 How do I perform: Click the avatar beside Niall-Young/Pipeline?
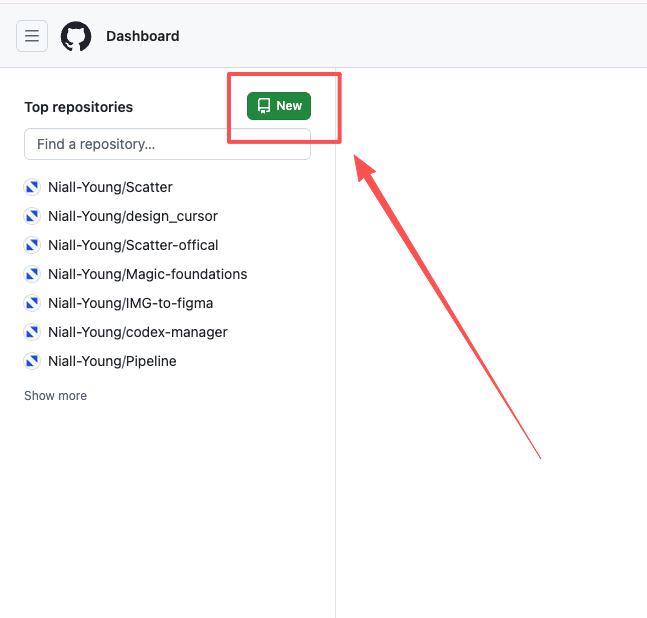[x=32, y=361]
